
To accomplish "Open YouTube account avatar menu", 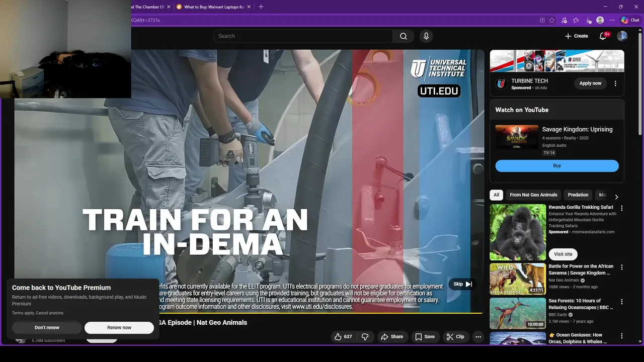I will coord(622,36).
